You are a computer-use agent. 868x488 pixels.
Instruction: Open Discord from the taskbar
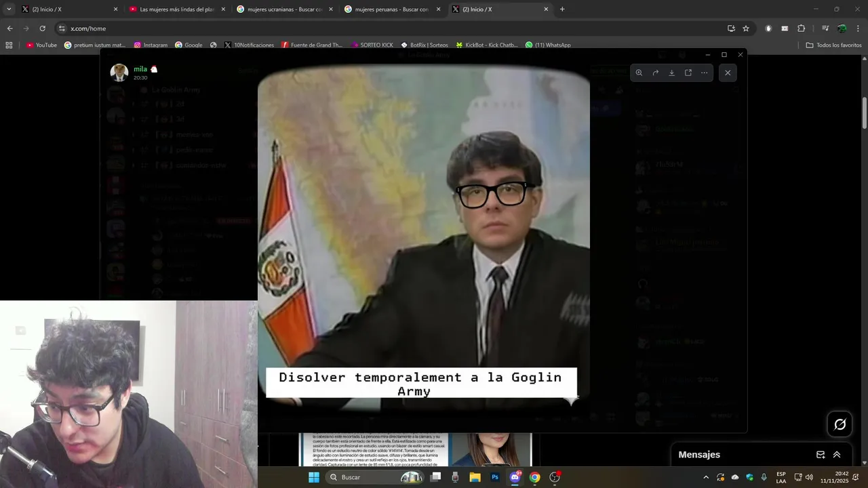(515, 477)
